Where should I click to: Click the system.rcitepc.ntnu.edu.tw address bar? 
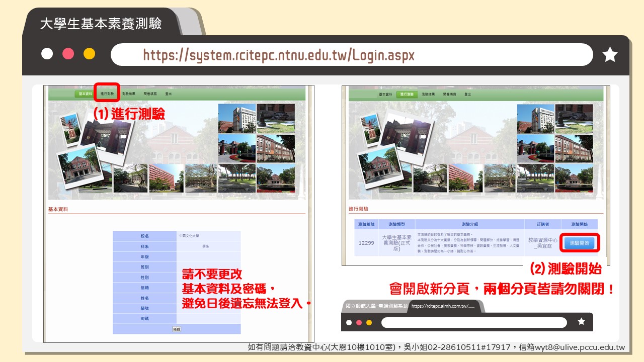tap(352, 54)
